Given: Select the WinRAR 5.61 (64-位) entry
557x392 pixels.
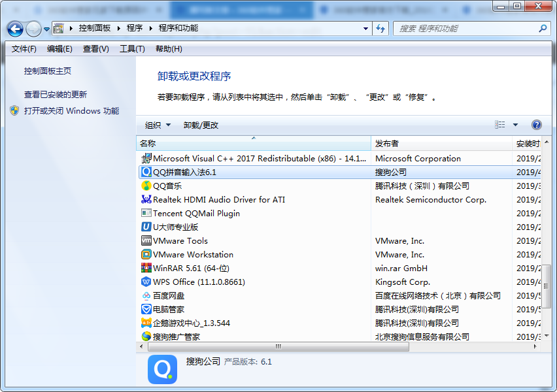Looking at the screenshot, I should click(x=191, y=268).
